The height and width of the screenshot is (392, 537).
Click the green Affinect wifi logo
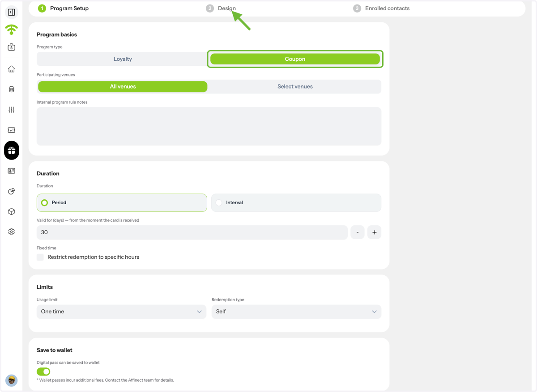(12, 30)
